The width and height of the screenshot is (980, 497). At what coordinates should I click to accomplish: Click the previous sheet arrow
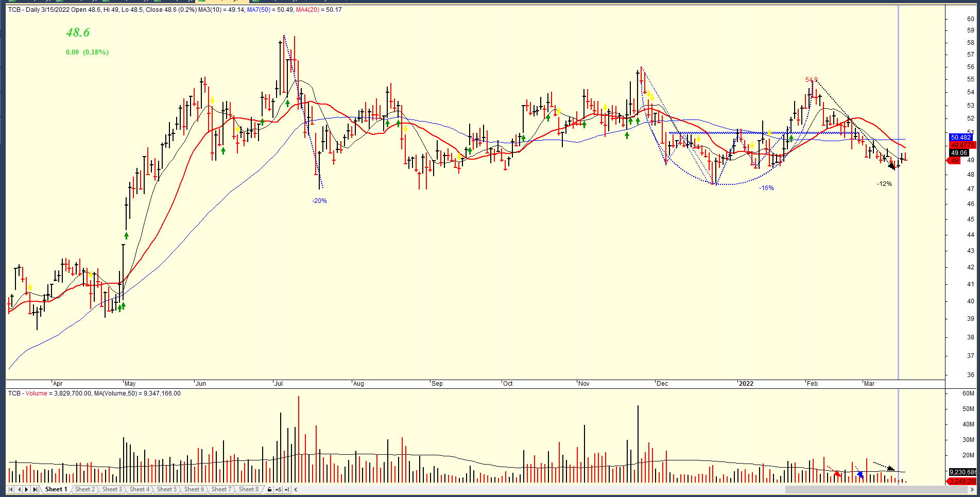[19, 489]
